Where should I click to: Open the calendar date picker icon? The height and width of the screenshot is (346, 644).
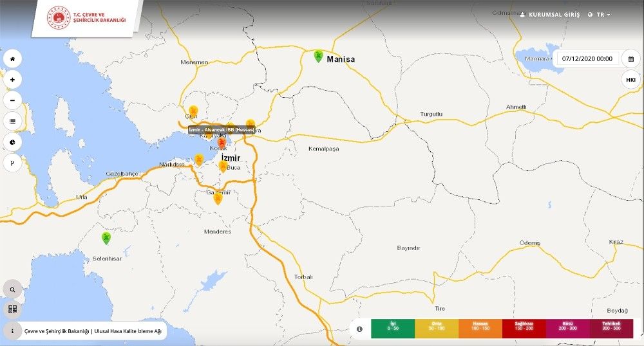click(630, 59)
